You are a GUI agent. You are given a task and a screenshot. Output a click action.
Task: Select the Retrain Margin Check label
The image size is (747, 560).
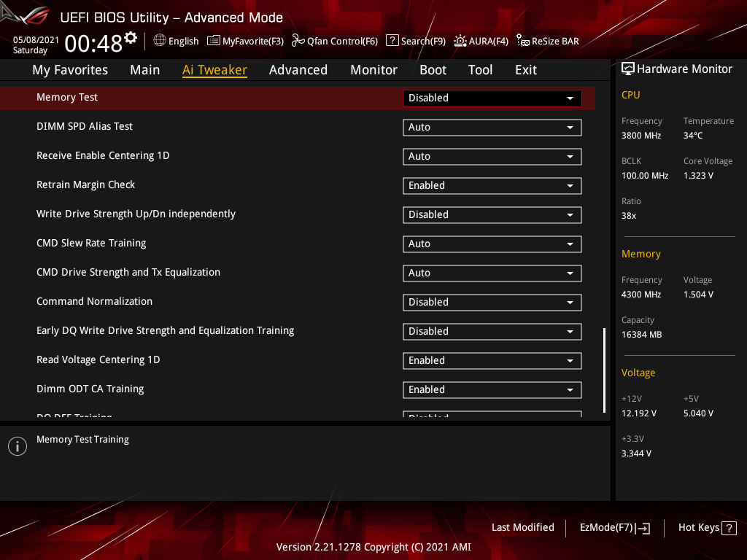coord(86,184)
